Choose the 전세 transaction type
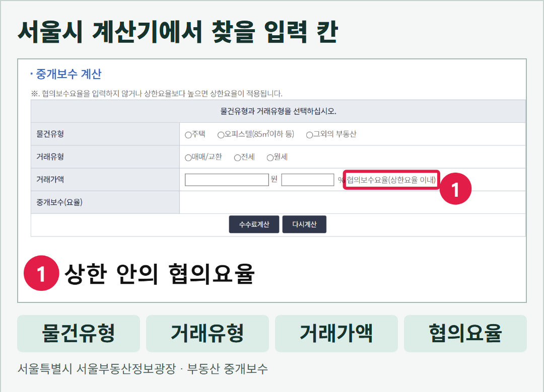The image size is (544, 392). pyautogui.click(x=238, y=158)
